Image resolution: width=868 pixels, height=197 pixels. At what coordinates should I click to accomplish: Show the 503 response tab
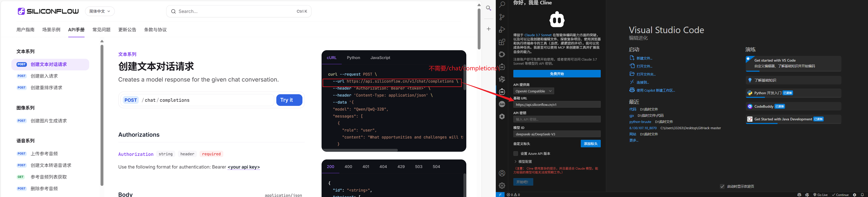418,167
